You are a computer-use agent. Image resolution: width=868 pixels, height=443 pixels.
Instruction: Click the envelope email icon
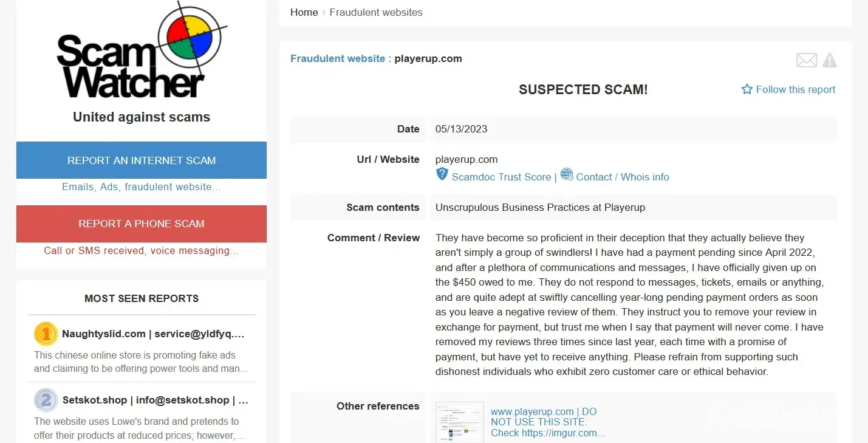pos(807,60)
